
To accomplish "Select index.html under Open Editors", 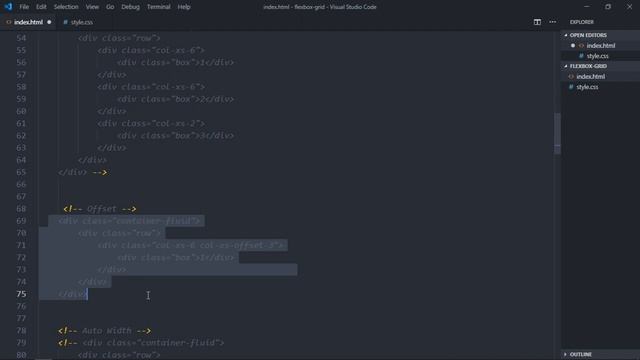I will coord(601,46).
